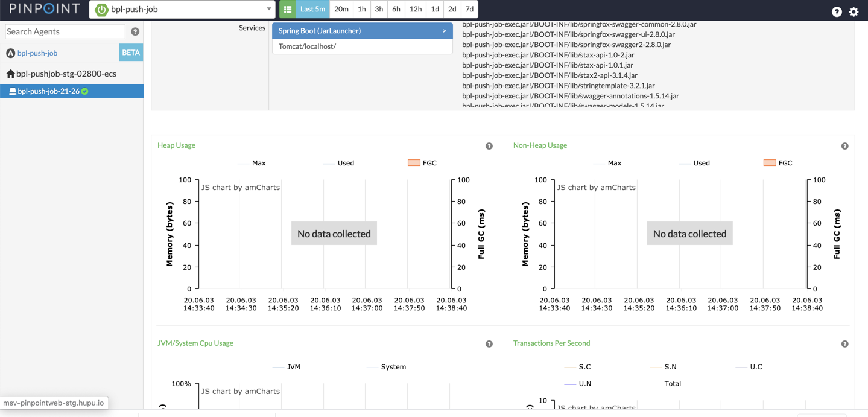Toggle S.C series in Transactions legend
This screenshot has width=868, height=417.
coord(577,367)
